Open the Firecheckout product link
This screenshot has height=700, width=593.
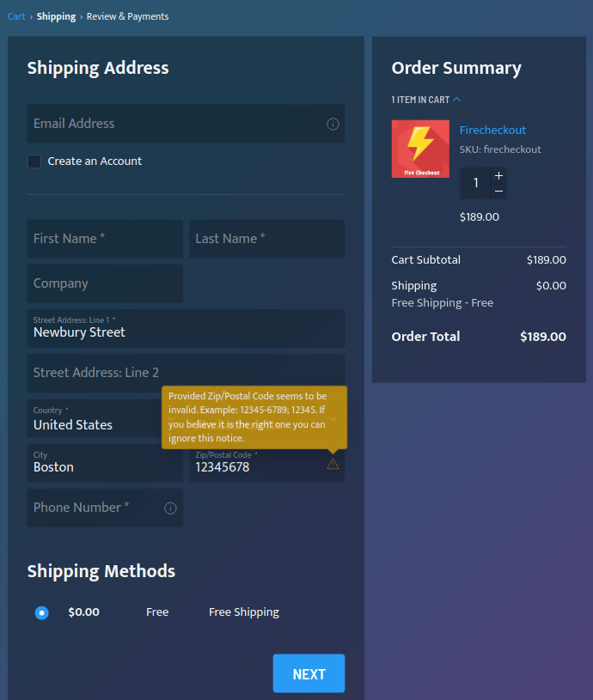click(x=492, y=130)
